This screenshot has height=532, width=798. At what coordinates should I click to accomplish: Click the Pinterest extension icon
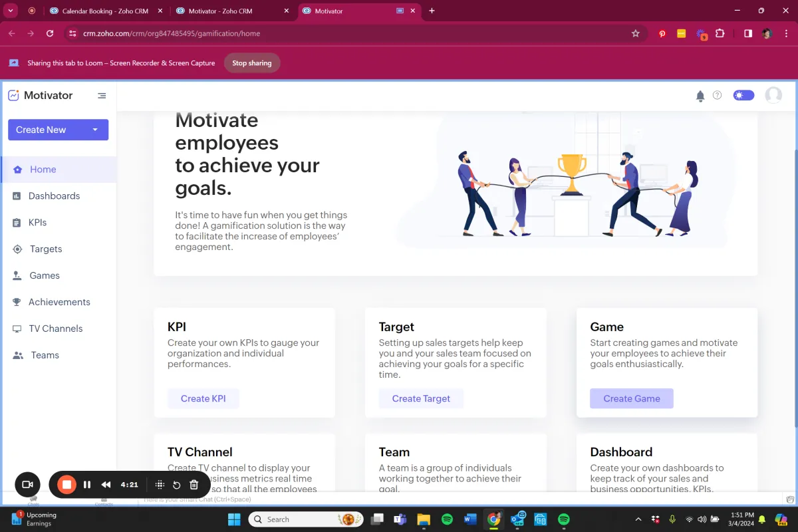pyautogui.click(x=662, y=33)
